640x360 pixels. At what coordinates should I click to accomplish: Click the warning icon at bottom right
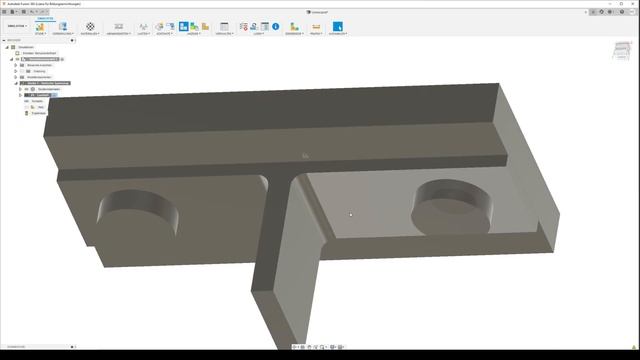click(634, 347)
